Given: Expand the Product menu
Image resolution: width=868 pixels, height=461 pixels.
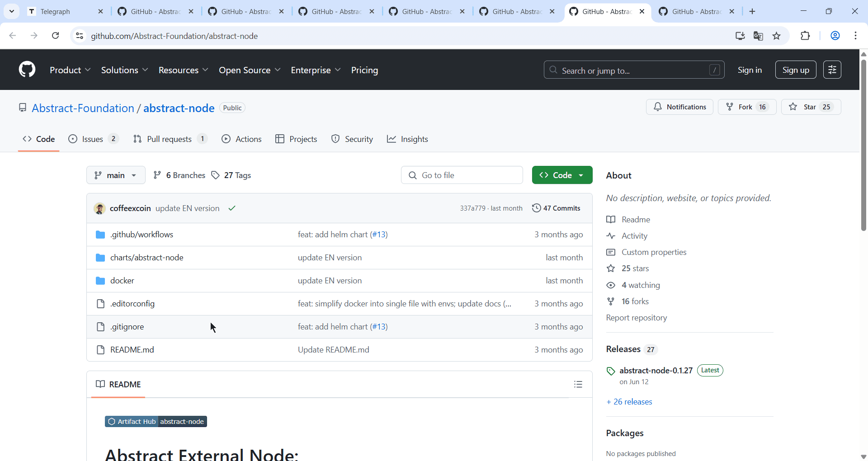Looking at the screenshot, I should pyautogui.click(x=70, y=70).
